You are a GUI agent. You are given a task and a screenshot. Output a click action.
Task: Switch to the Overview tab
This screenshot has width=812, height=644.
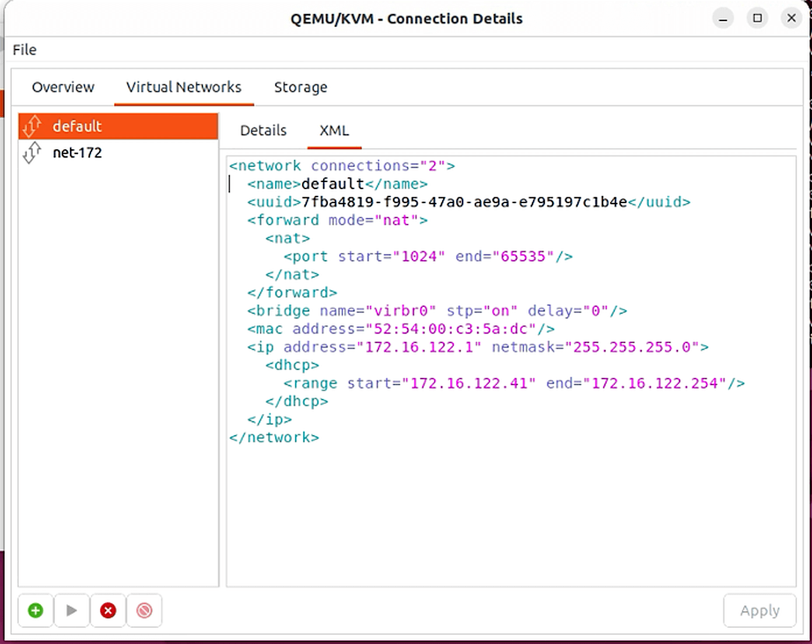pyautogui.click(x=63, y=87)
